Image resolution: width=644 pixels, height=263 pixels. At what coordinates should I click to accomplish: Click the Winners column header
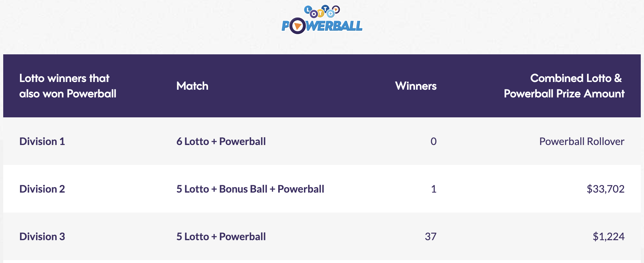click(416, 86)
